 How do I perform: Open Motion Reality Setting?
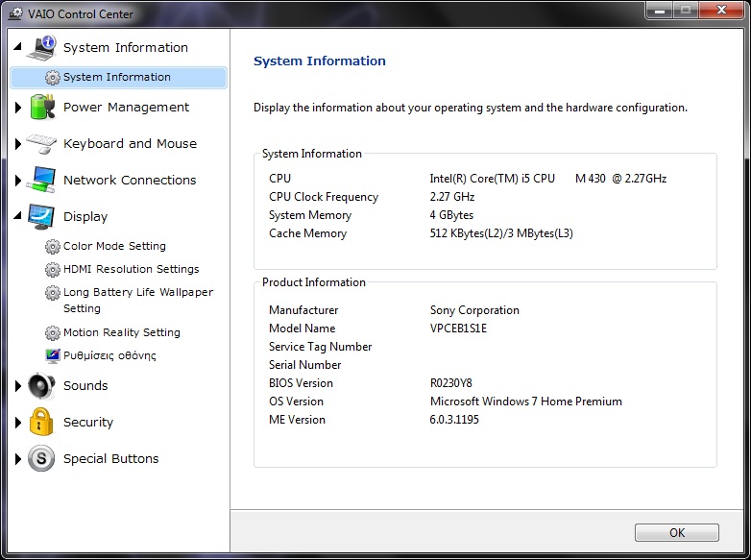(122, 332)
